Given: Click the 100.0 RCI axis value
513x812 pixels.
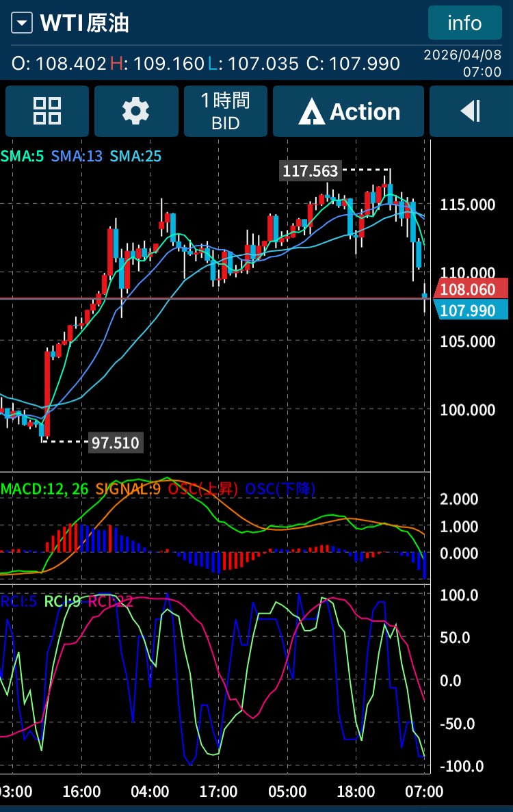Looking at the screenshot, I should pos(459,595).
